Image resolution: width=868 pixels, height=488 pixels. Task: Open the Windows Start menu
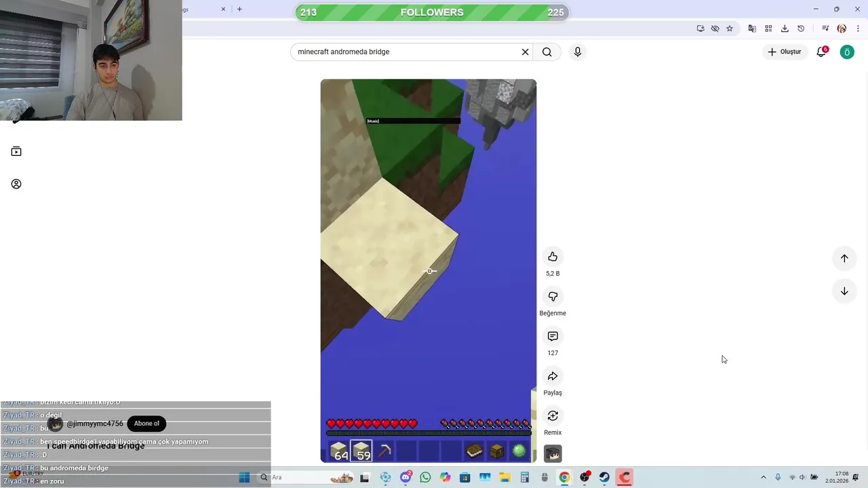click(x=244, y=478)
